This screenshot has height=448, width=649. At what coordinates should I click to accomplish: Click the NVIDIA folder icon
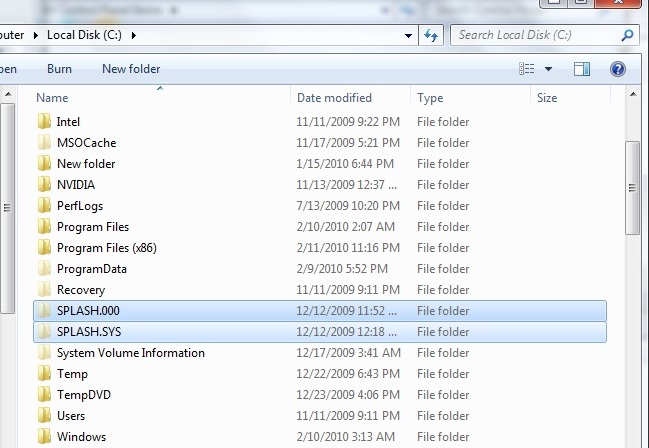click(x=44, y=185)
